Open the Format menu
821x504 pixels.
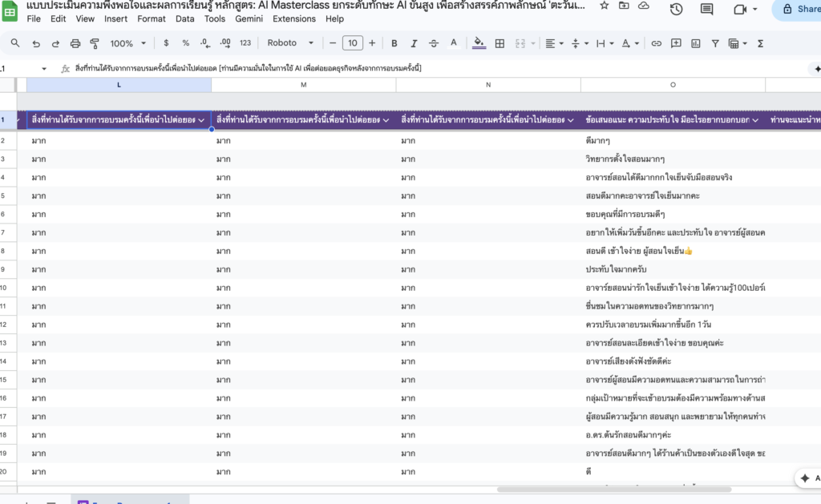152,18
